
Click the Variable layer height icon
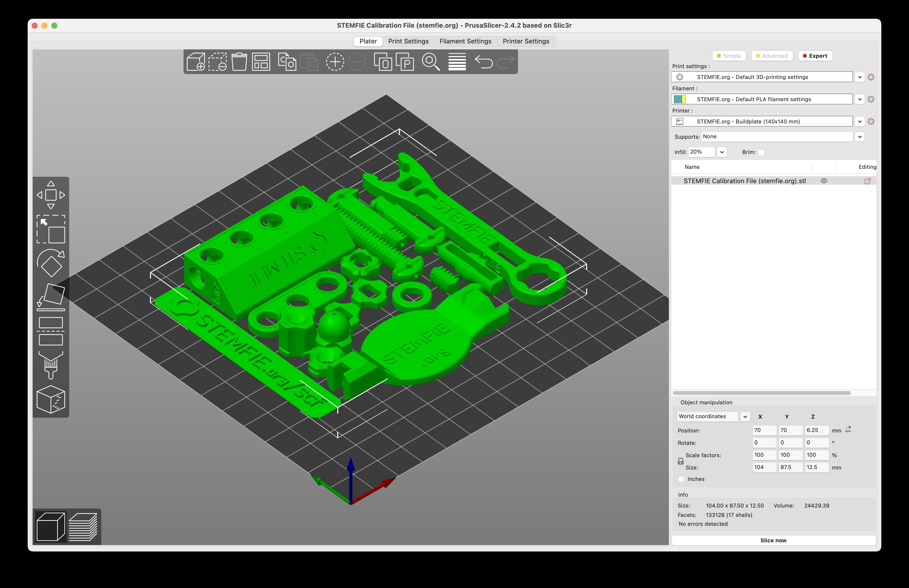click(457, 62)
